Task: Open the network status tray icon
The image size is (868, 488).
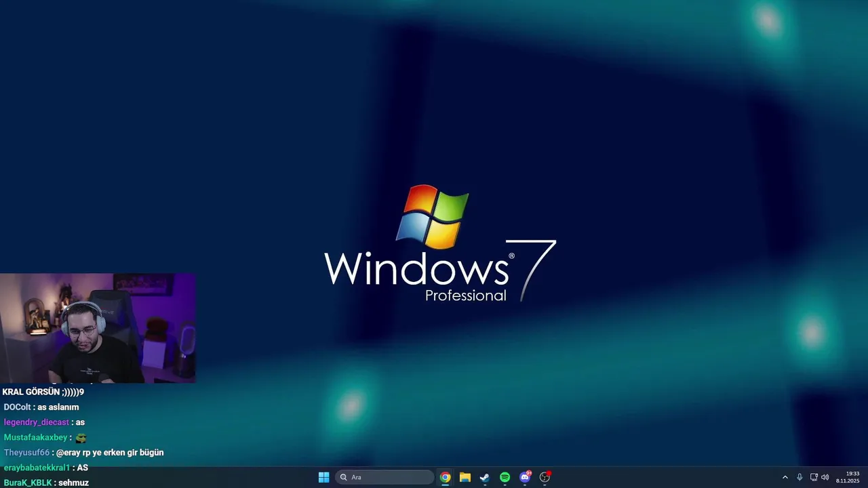Action: coord(814,477)
